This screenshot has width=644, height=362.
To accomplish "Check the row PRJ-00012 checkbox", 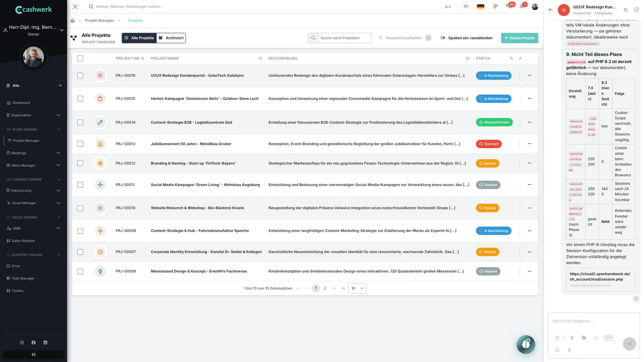I will click(x=80, y=163).
